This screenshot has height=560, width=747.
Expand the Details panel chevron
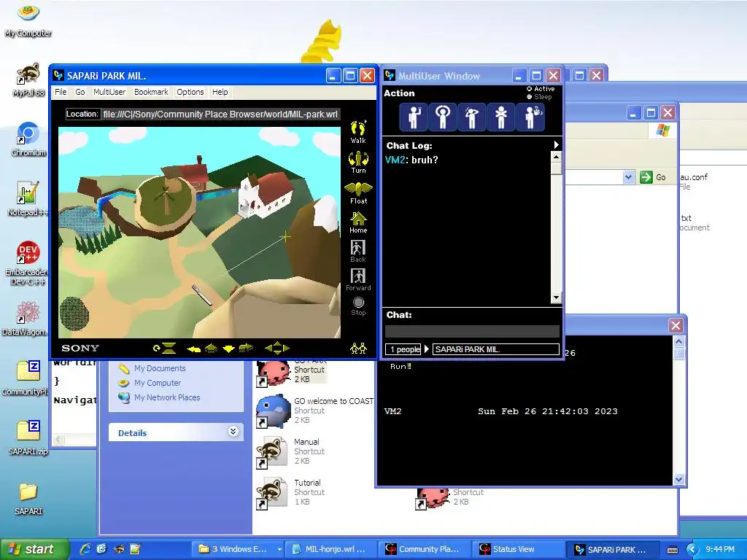tap(233, 432)
